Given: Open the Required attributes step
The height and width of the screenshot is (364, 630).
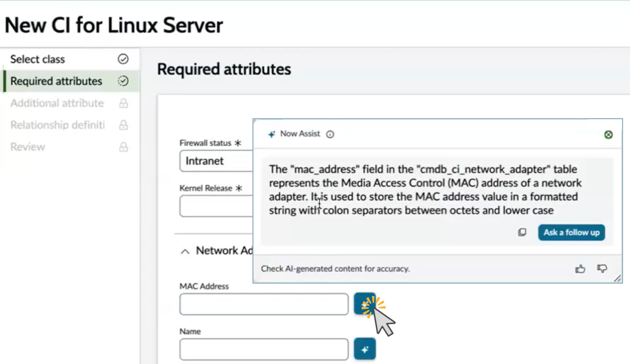Looking at the screenshot, I should (56, 81).
